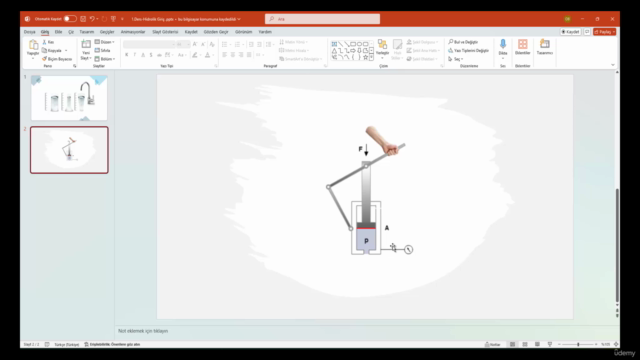This screenshot has width=640, height=360.
Task: Select the right arrow shape in gallery
Action: [x=353, y=51]
